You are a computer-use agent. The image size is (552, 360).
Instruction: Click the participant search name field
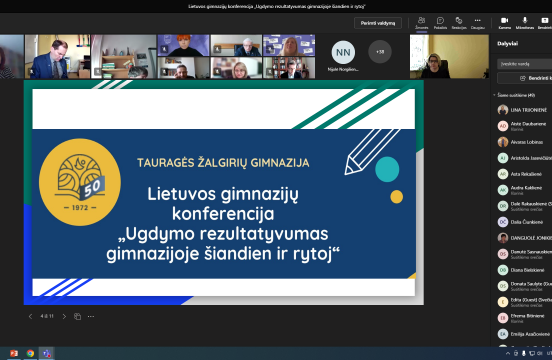pyautogui.click(x=525, y=64)
